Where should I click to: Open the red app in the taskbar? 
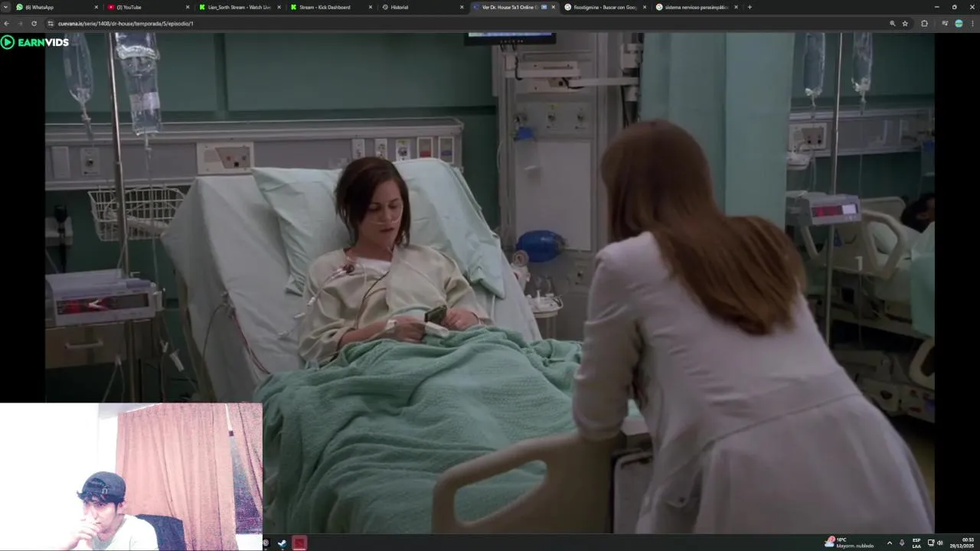pos(299,543)
